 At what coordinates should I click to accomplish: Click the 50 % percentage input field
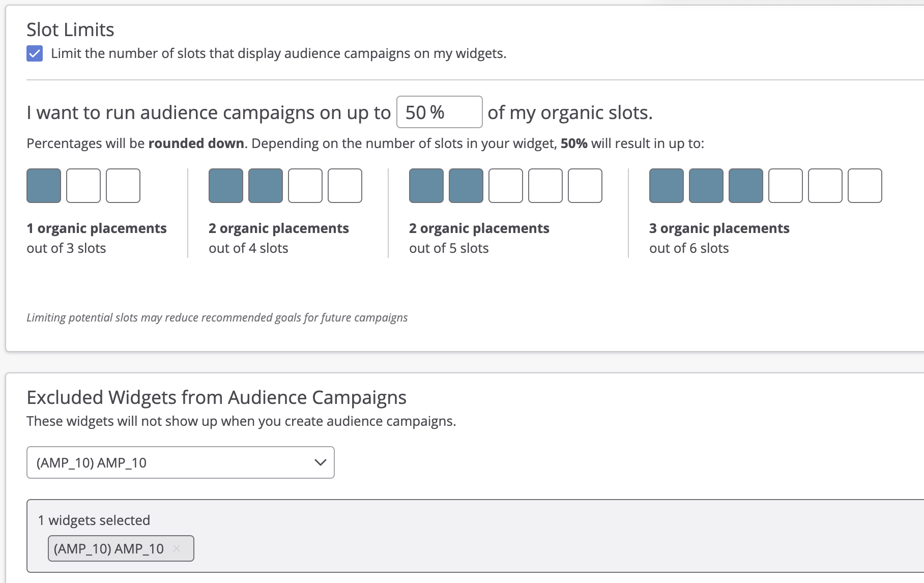(439, 112)
